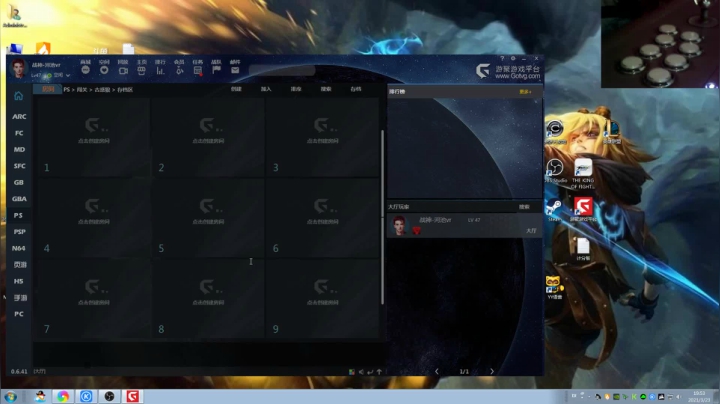
Task: Click the colorful grid icon in the chat bar
Action: 352,372
